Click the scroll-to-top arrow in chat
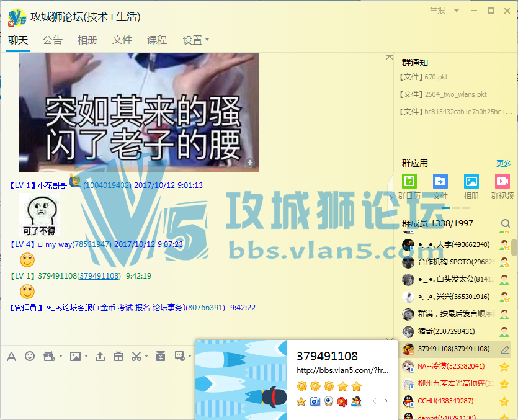This screenshot has width=518, height=420. click(x=390, y=58)
